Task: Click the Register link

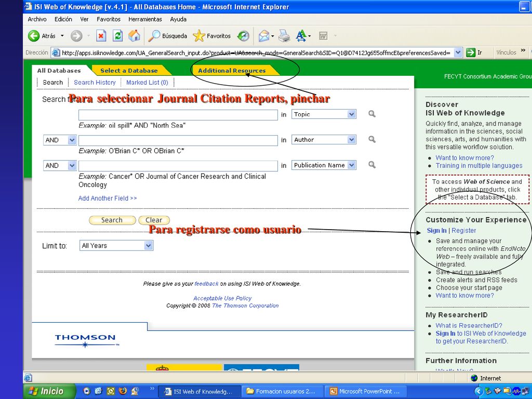Action: coord(464,230)
